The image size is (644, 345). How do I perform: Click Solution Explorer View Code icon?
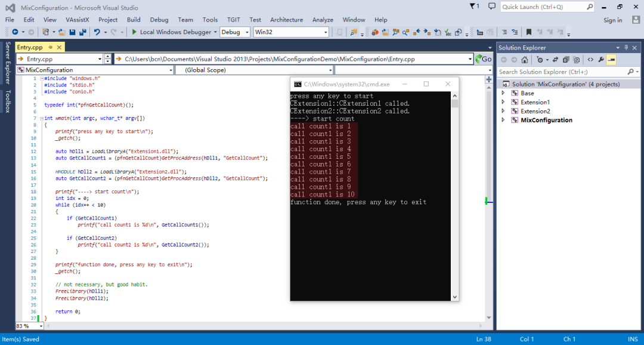(590, 60)
